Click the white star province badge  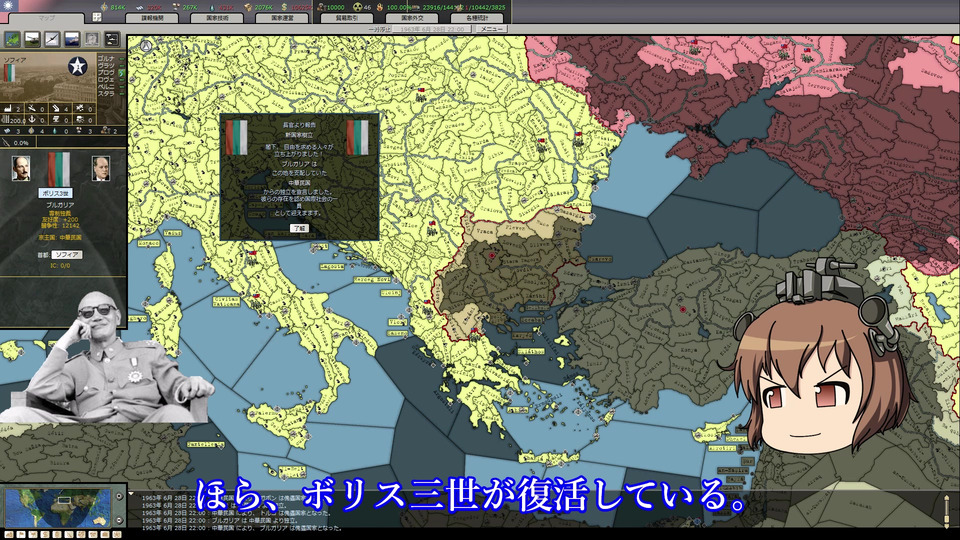[78, 66]
